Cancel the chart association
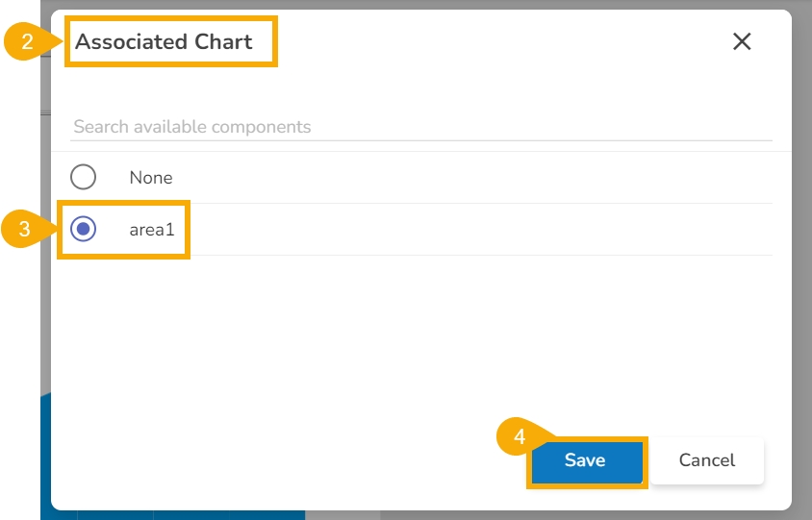Viewport: 812px width, 520px height. (707, 460)
